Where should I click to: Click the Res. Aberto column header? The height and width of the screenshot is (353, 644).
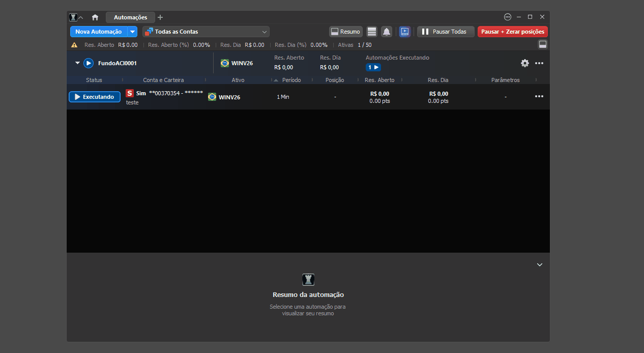pyautogui.click(x=379, y=80)
